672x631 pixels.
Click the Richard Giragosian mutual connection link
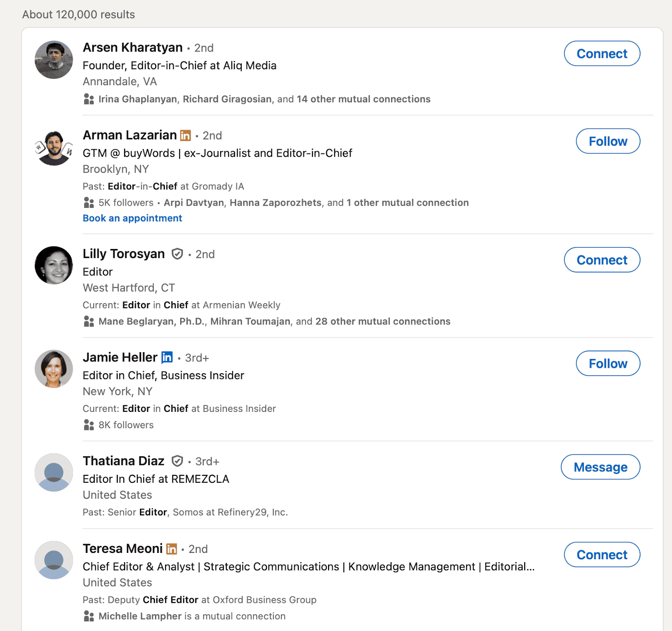227,99
